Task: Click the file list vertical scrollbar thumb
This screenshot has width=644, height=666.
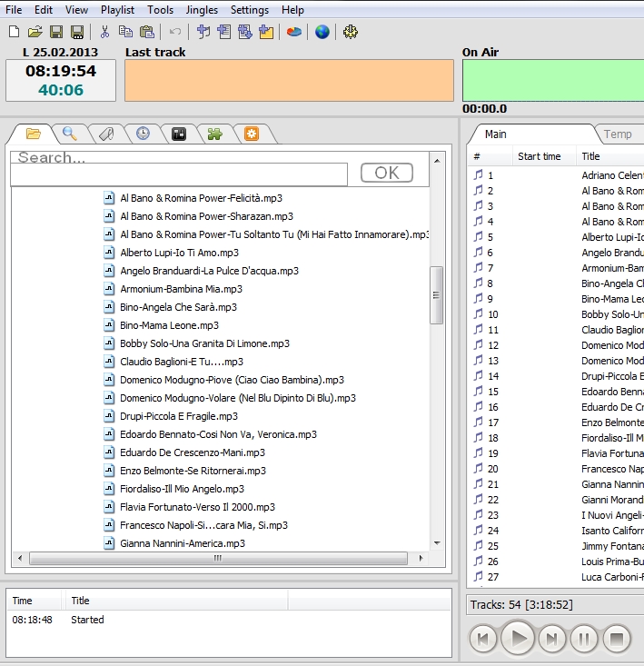Action: coord(436,295)
